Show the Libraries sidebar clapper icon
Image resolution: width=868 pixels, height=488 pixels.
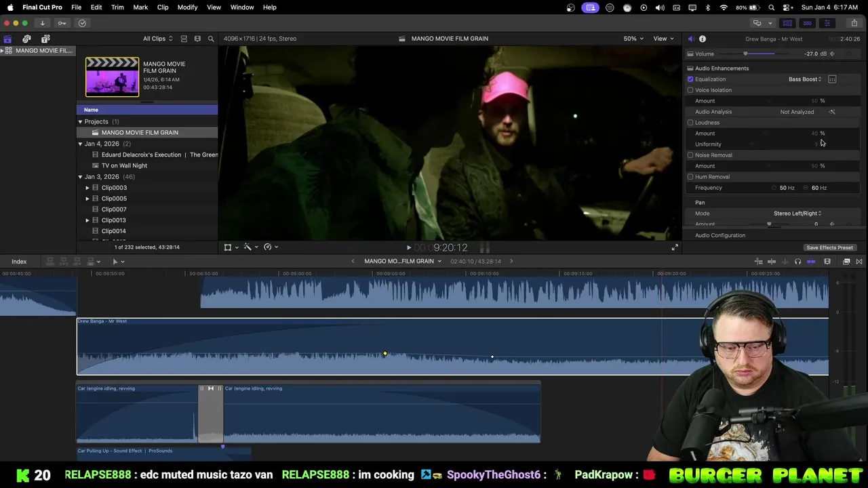pos(7,39)
